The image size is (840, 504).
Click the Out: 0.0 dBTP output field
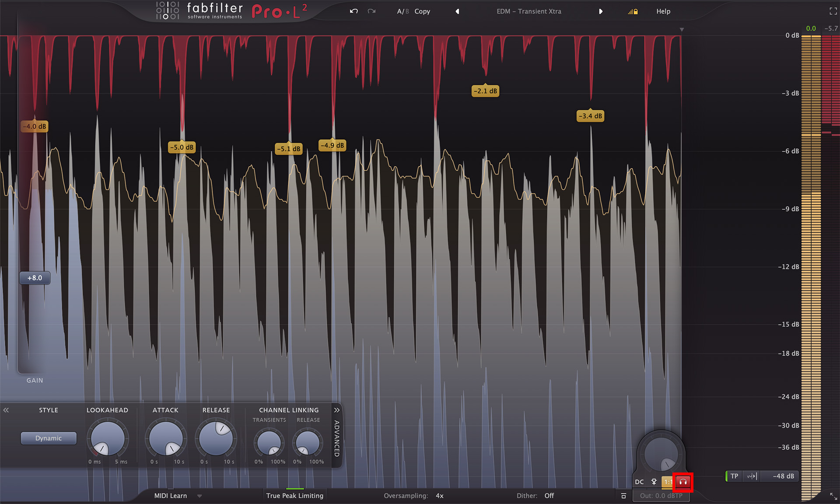[x=661, y=496]
